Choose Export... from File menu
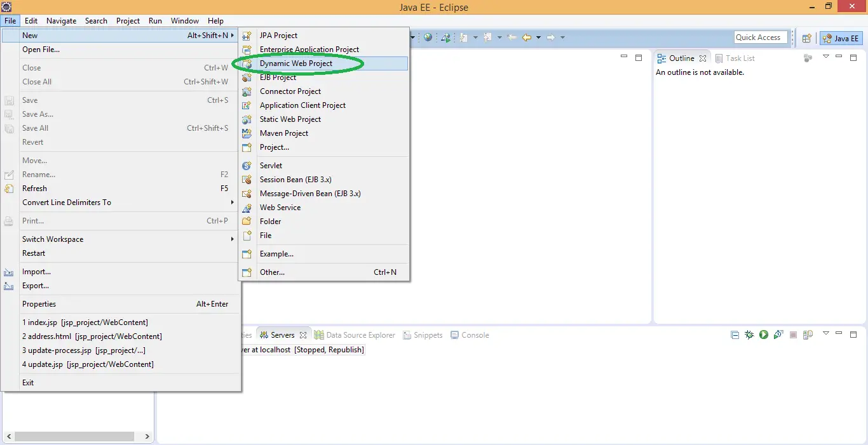This screenshot has width=868, height=445. [121, 286]
